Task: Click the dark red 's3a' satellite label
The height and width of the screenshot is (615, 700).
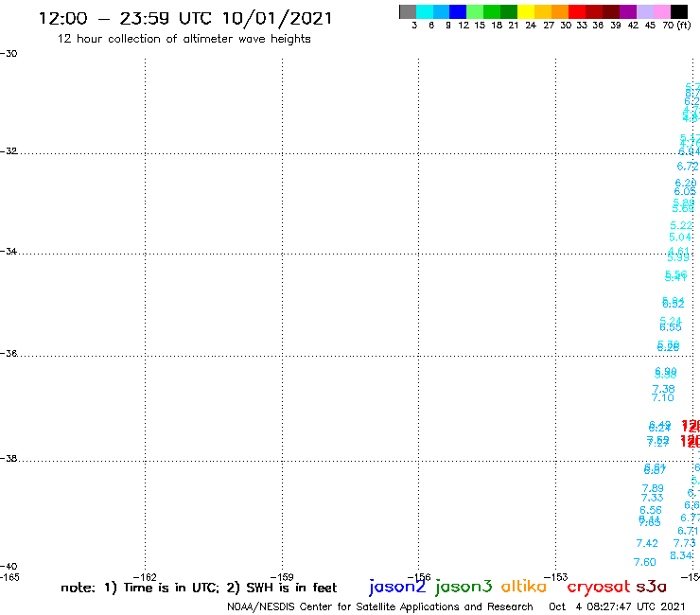Action: [x=652, y=587]
